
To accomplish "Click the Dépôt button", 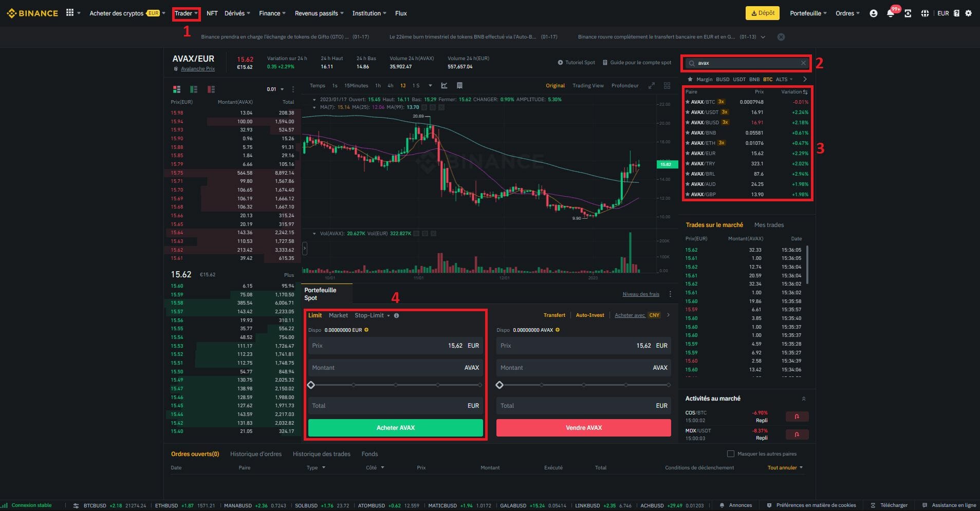I will (763, 13).
